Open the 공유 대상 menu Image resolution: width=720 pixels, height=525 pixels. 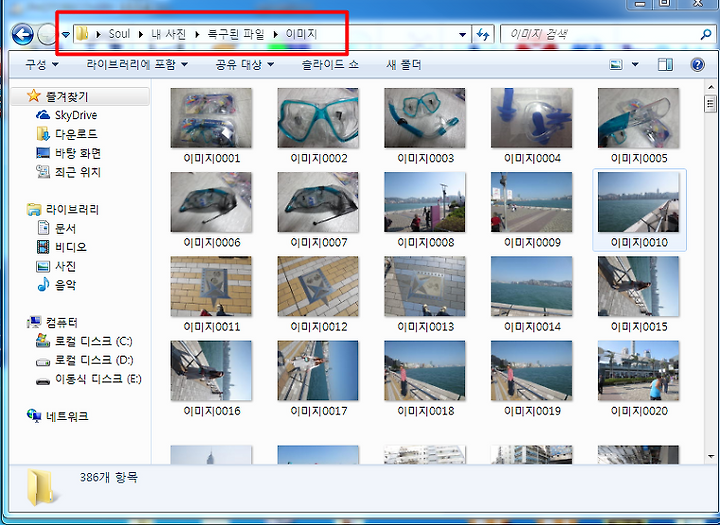(245, 64)
